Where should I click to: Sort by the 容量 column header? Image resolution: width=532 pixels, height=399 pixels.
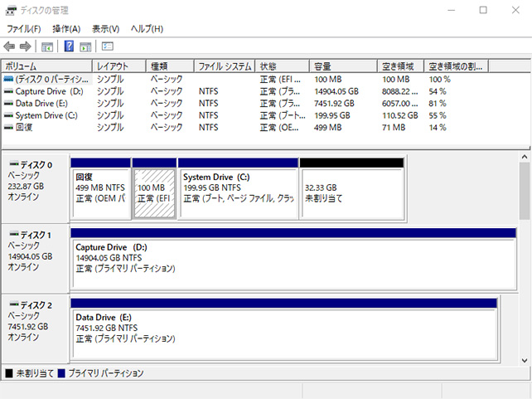pyautogui.click(x=344, y=66)
